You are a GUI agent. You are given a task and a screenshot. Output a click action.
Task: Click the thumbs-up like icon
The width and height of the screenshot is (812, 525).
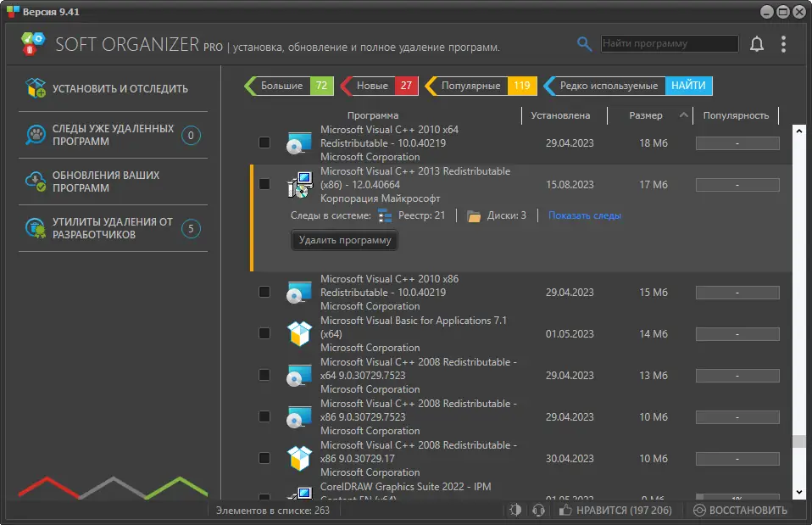point(565,510)
